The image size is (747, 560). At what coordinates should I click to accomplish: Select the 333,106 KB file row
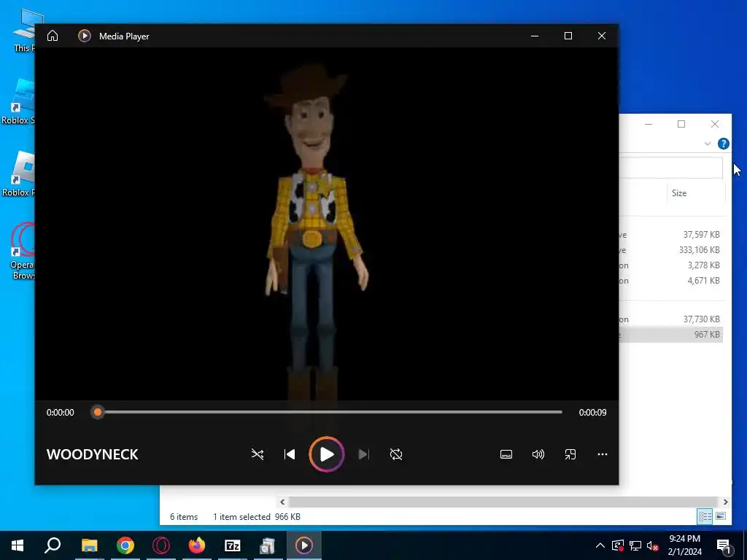[x=671, y=249]
